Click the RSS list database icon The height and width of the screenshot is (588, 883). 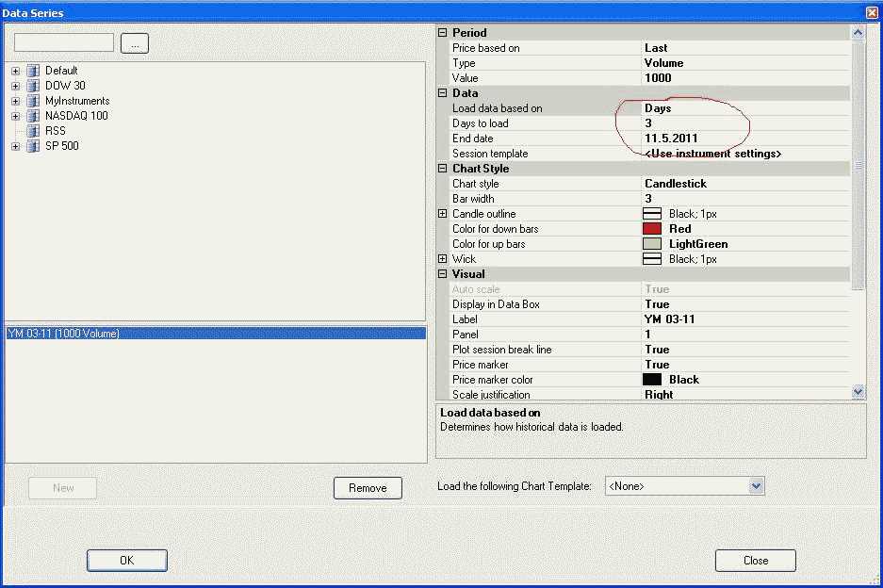pyautogui.click(x=33, y=131)
